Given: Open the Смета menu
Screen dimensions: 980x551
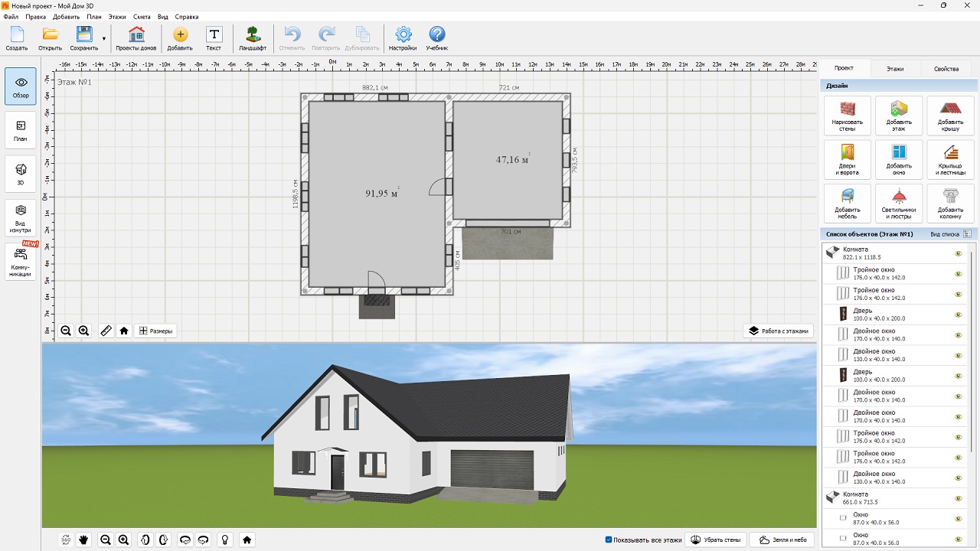Looking at the screenshot, I should pyautogui.click(x=142, y=16).
